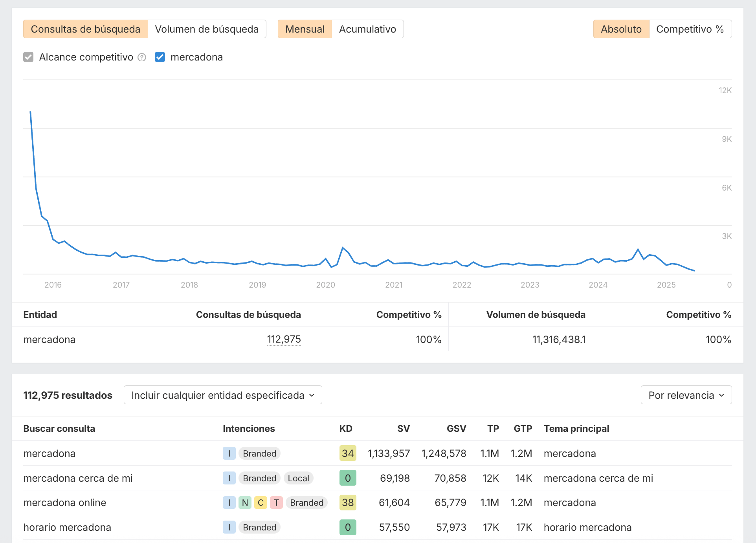Screen dimensions: 756x543
Task: Open the mercadona cerca de mi query
Action: point(78,478)
